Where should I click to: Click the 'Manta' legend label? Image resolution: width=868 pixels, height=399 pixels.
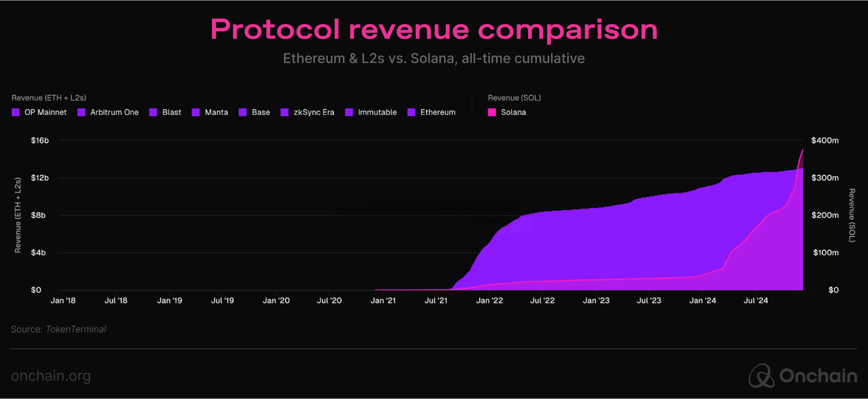click(x=217, y=112)
